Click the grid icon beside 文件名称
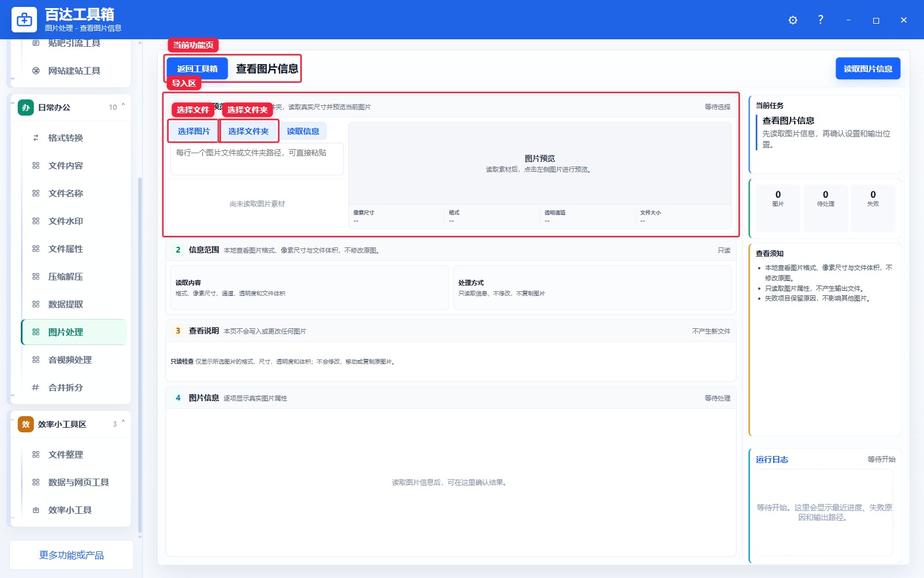924x578 pixels. click(36, 194)
